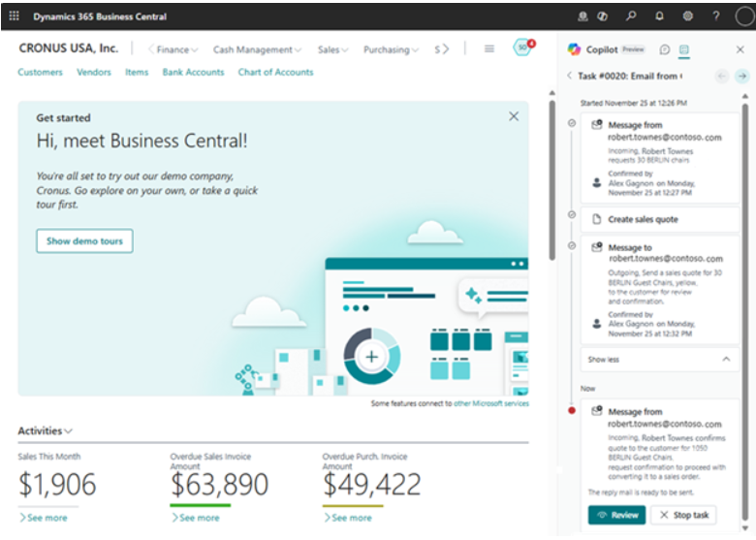Open the sales order agent badge icon
This screenshot has height=540, width=756.
[523, 48]
